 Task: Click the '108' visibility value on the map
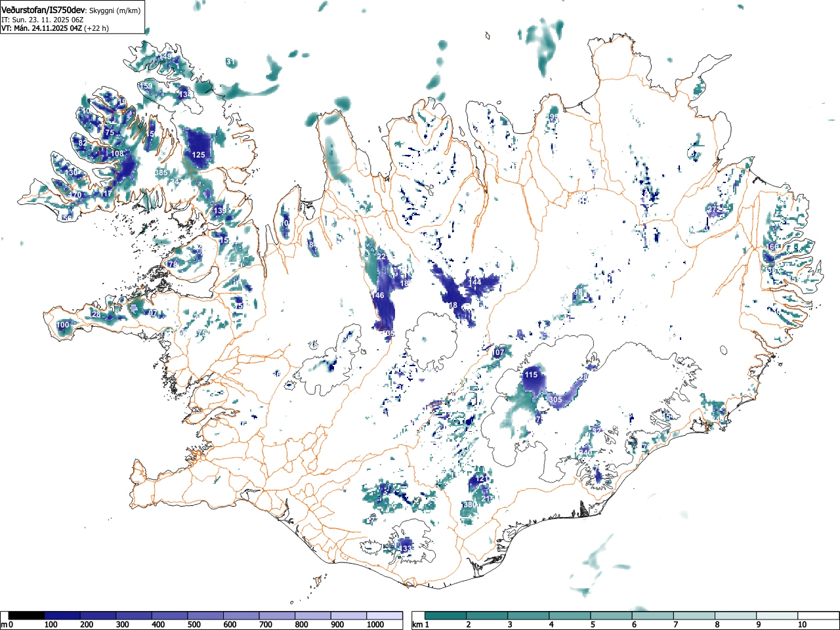(117, 154)
